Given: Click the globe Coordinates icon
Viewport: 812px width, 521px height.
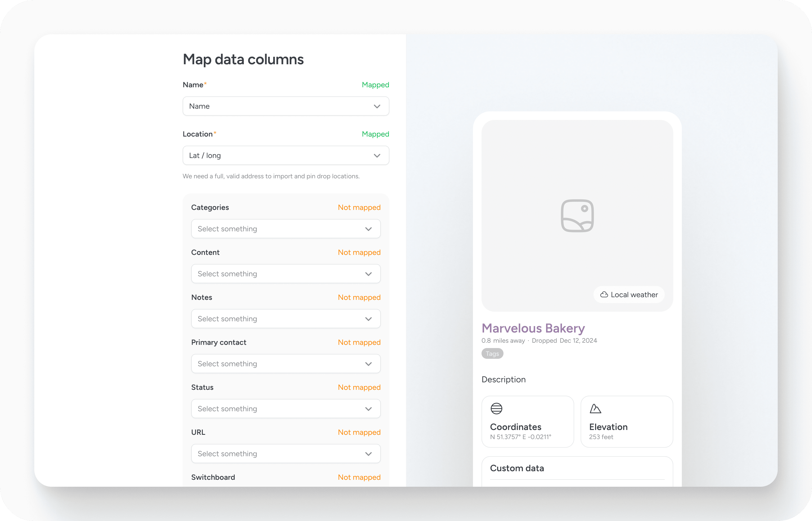Looking at the screenshot, I should tap(496, 408).
